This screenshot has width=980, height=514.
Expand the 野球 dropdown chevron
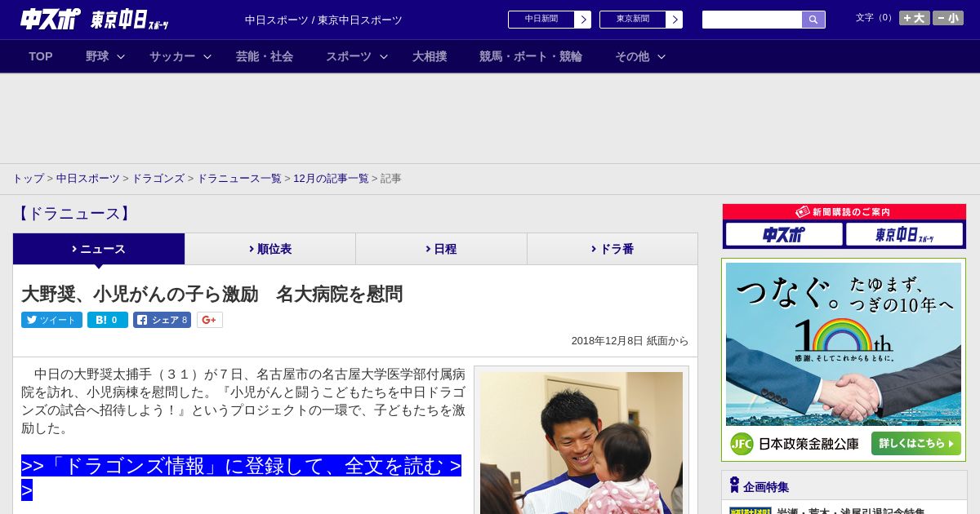[121, 56]
